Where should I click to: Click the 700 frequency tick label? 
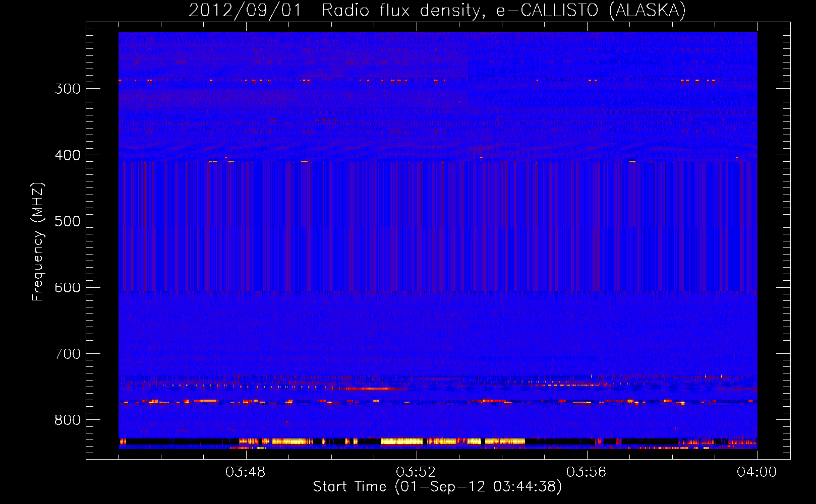68,354
